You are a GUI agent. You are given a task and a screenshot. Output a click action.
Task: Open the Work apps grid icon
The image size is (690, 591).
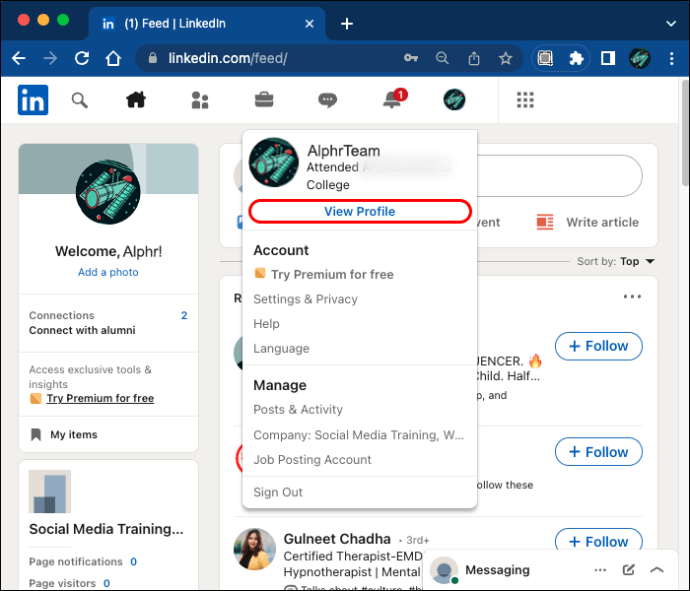tap(525, 100)
